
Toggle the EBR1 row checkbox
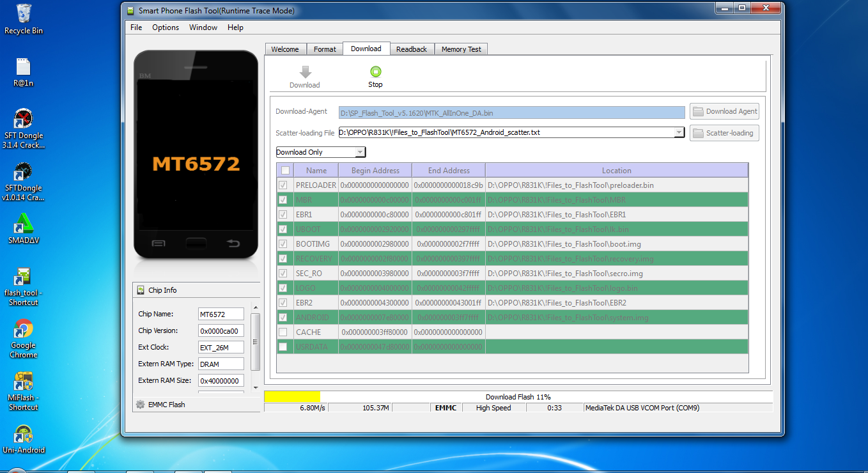click(283, 215)
